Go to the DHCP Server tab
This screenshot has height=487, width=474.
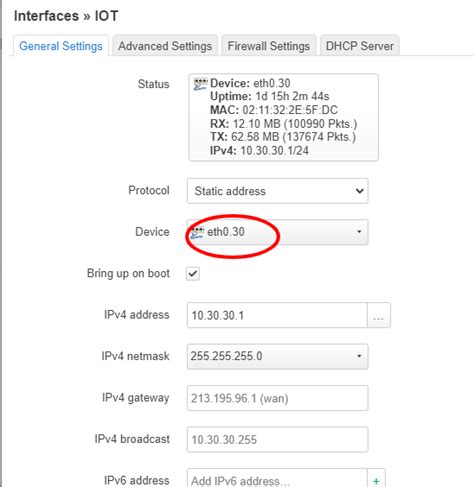pyautogui.click(x=359, y=46)
